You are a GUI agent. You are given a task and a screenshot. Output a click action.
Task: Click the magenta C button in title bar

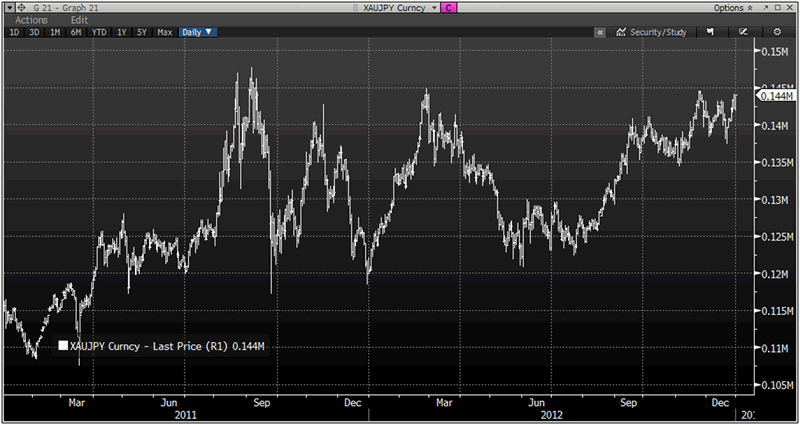[448, 8]
